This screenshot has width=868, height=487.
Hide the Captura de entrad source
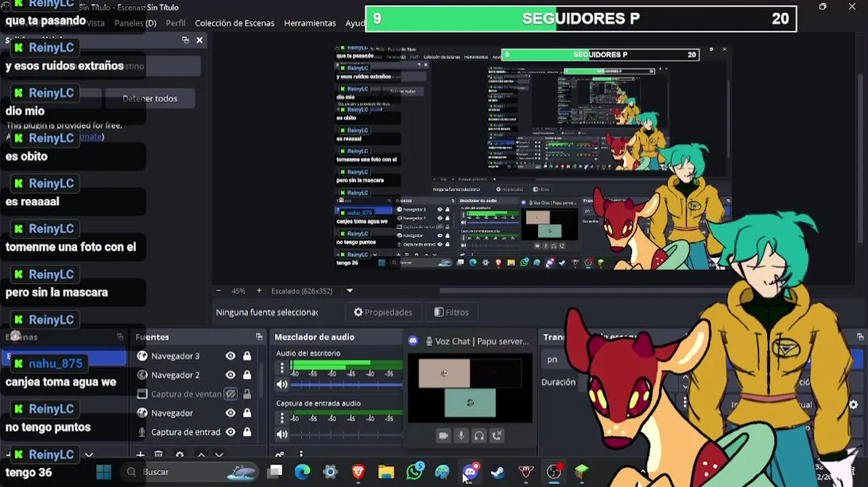tap(231, 432)
